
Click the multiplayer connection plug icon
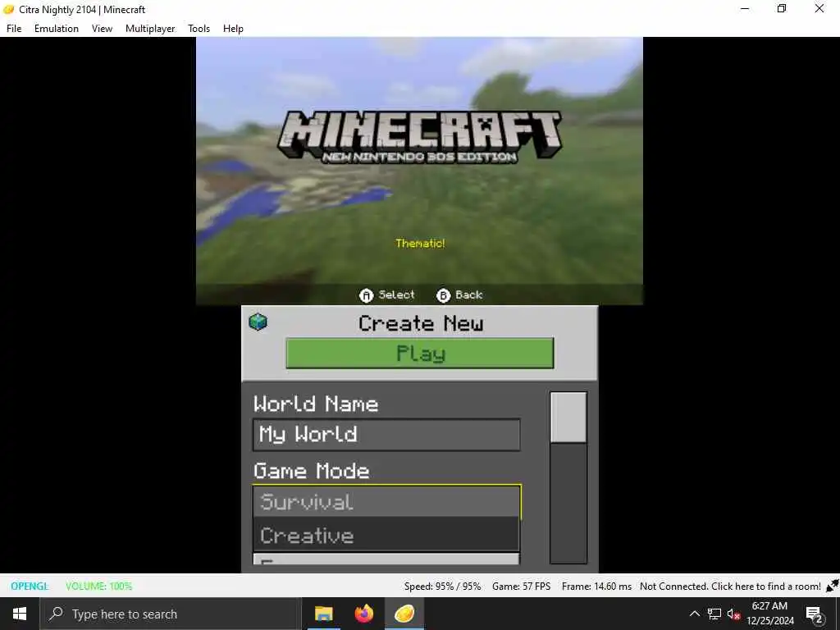pyautogui.click(x=832, y=586)
